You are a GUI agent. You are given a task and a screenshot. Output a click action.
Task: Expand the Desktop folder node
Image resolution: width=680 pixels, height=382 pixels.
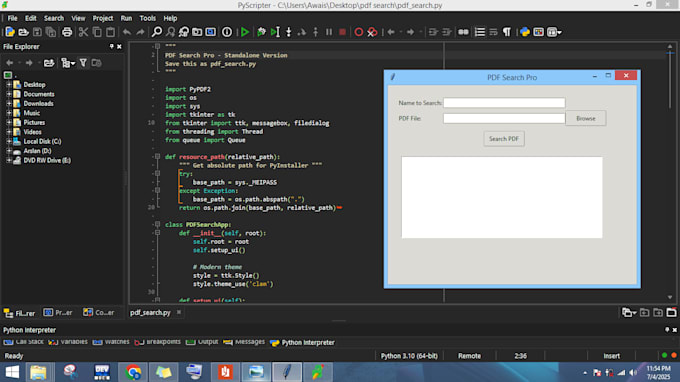[x=9, y=85]
